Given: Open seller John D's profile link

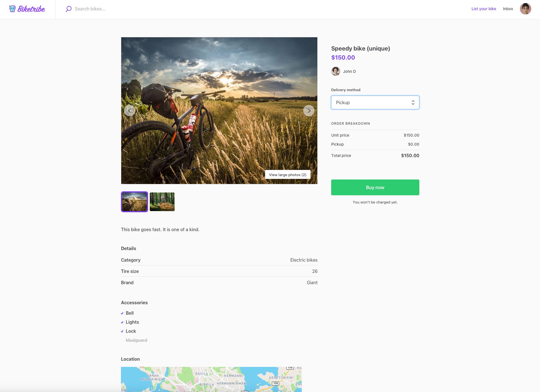Looking at the screenshot, I should coord(349,71).
